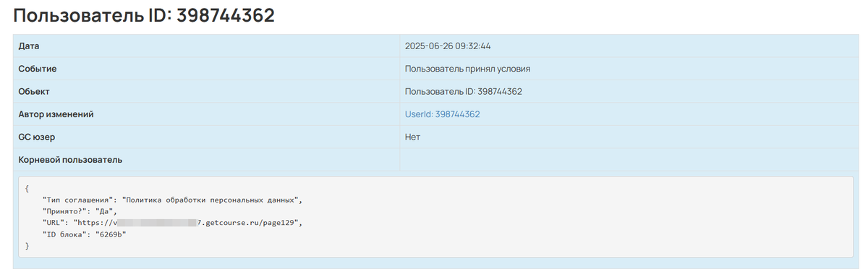Click the Дата row label

[29, 46]
